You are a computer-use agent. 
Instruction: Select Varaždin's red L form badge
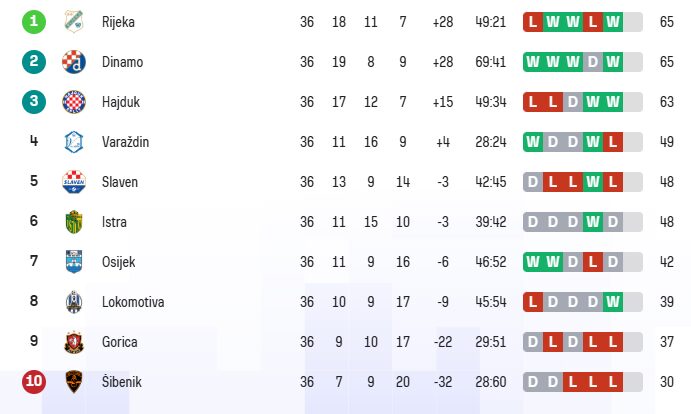click(x=613, y=142)
